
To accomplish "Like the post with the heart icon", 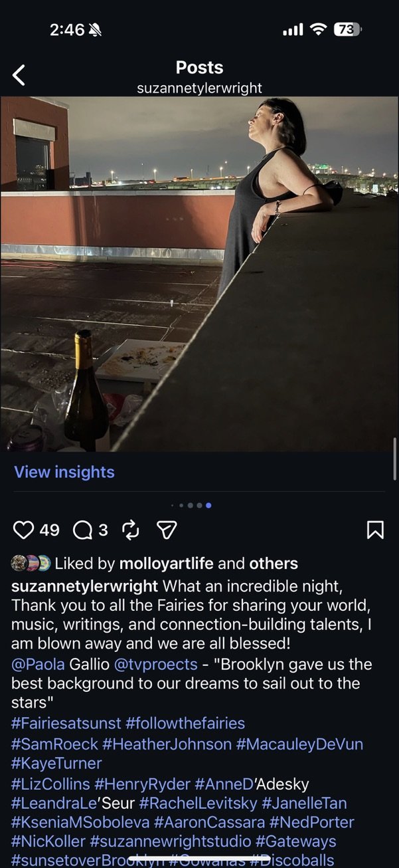I will (23, 530).
